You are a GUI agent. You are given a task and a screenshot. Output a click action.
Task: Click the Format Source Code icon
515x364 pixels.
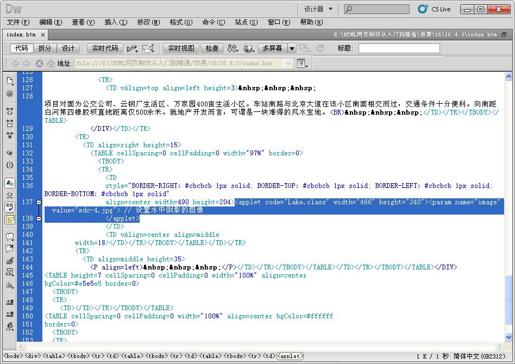(10, 326)
